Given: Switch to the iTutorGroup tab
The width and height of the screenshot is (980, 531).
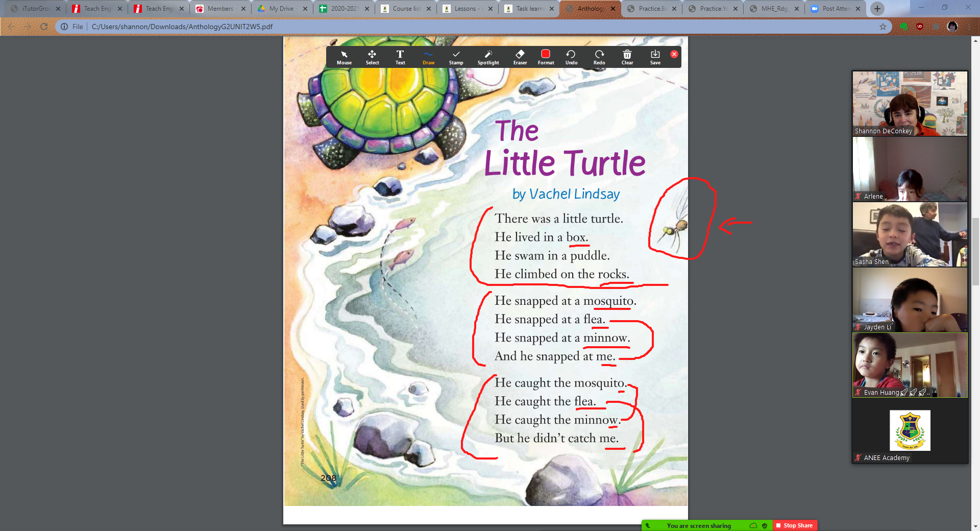Looking at the screenshot, I should [35, 9].
